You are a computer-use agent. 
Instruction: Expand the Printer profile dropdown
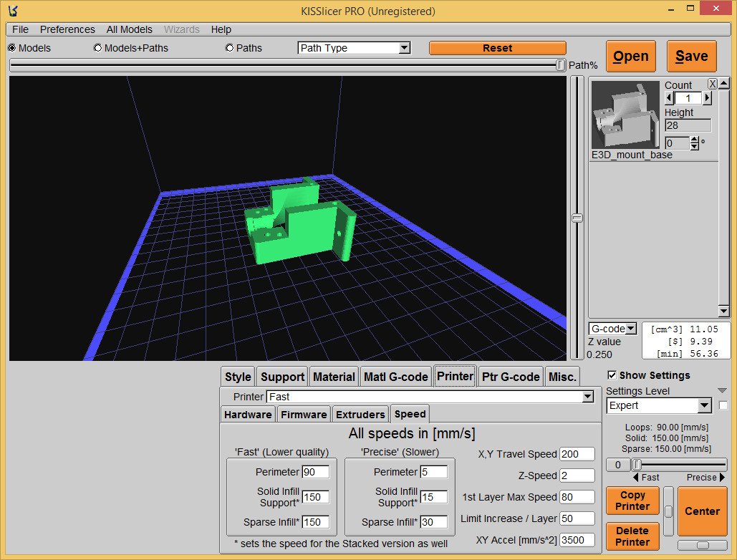(x=587, y=397)
